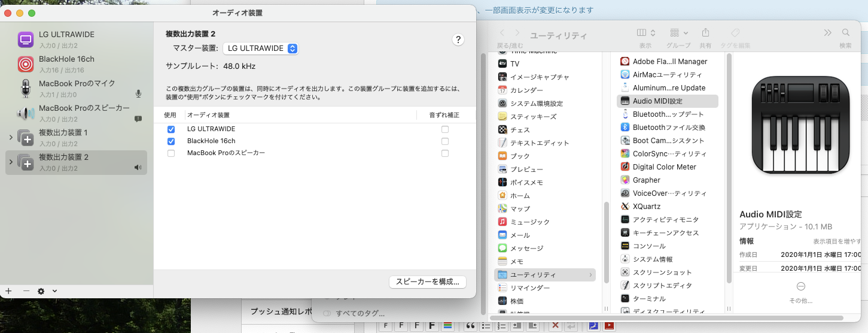
Task: Click the add device plus button
Action: coord(8,291)
